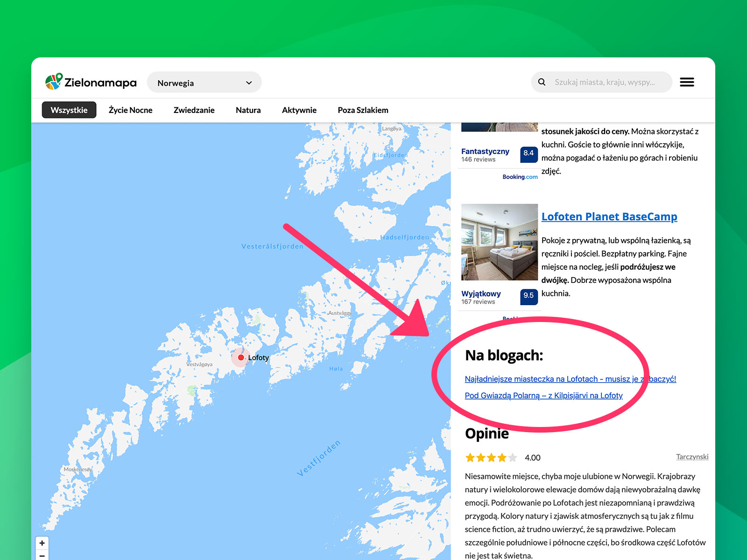
Task: Click the Hadselfjorden map label
Action: 404,237
